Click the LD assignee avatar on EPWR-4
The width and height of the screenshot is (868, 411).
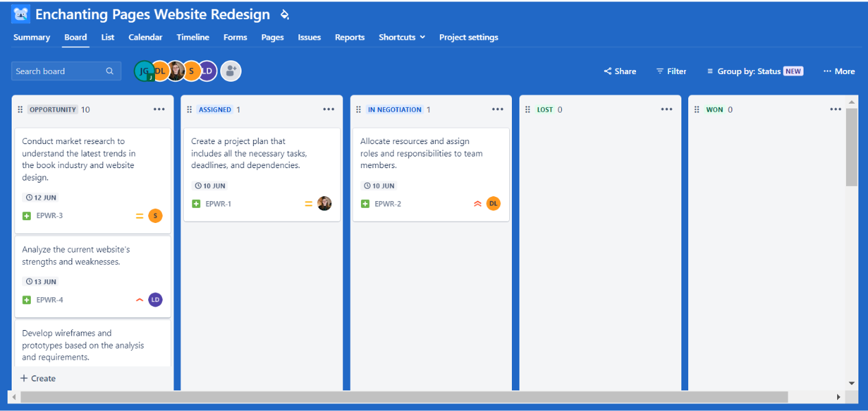(155, 300)
